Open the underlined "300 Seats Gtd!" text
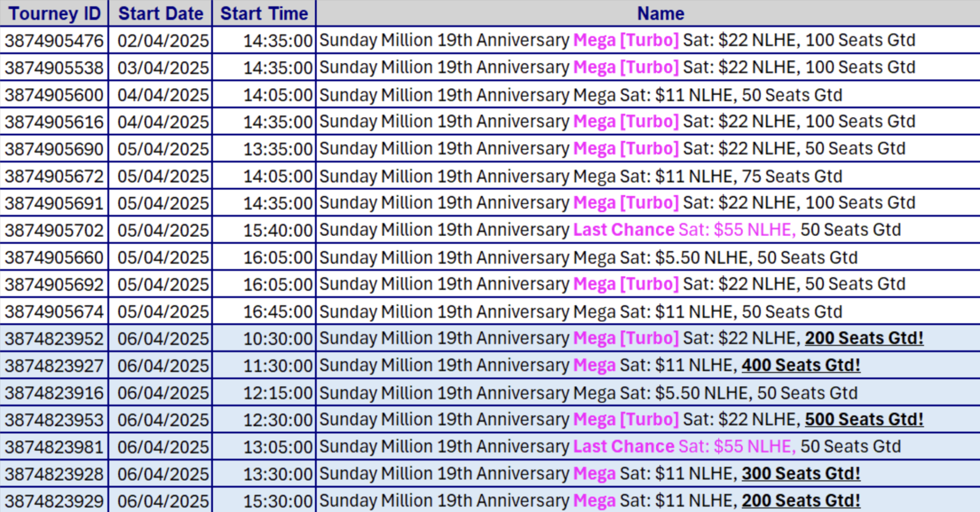980x512 pixels. pyautogui.click(x=801, y=474)
